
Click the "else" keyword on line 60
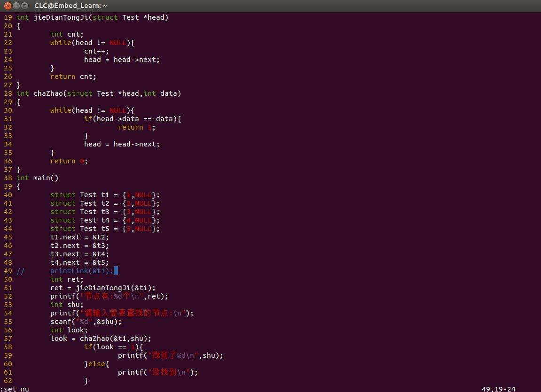(96, 364)
